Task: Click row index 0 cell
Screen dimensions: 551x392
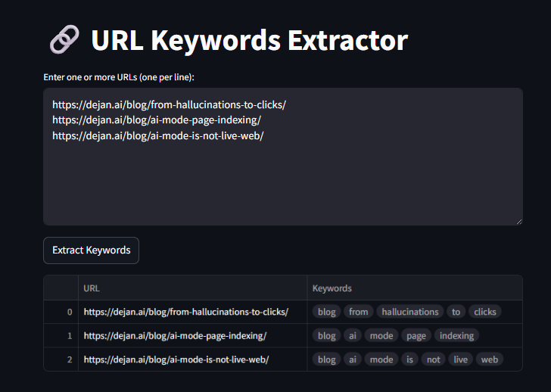Action: 61,312
